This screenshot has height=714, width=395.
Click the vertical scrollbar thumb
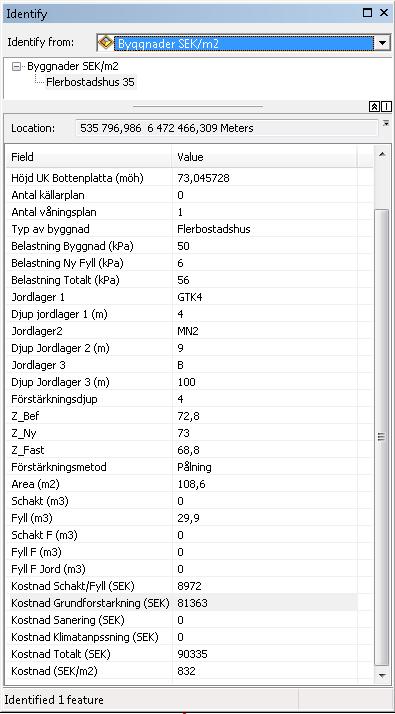(382, 437)
